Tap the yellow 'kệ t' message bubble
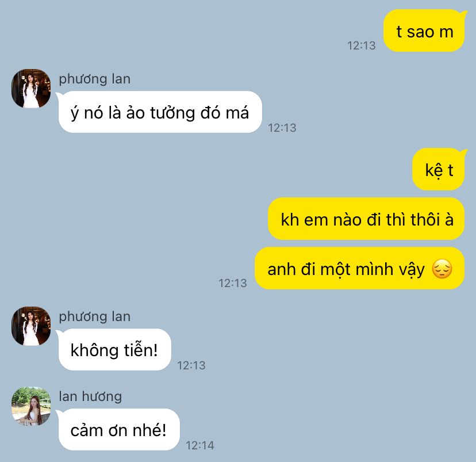Image resolution: width=476 pixels, height=462 pixels. 439,169
